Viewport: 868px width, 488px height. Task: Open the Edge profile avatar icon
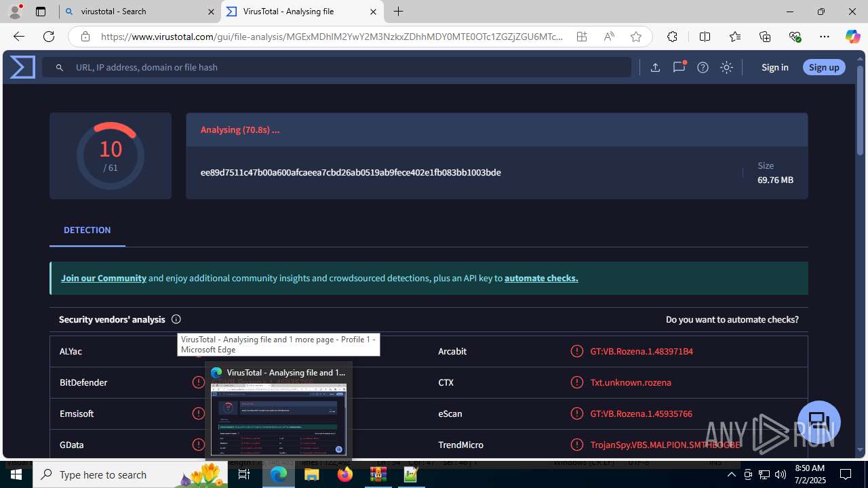(15, 12)
